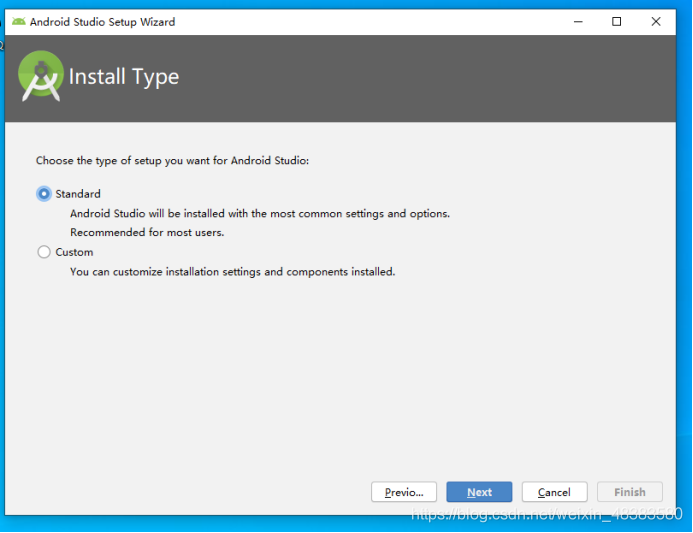Go back with the Previo... button
Viewport: 693px width, 533px height.
404,492
